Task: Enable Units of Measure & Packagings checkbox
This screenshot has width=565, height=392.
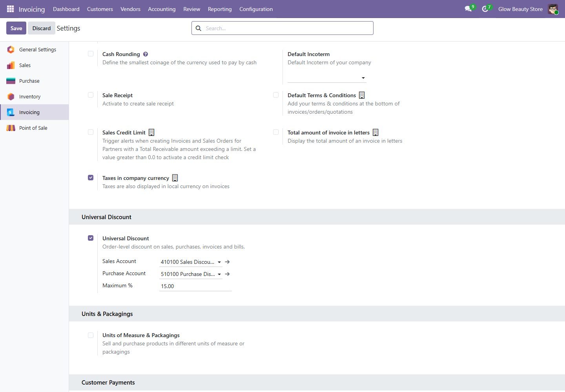Action: [91, 335]
